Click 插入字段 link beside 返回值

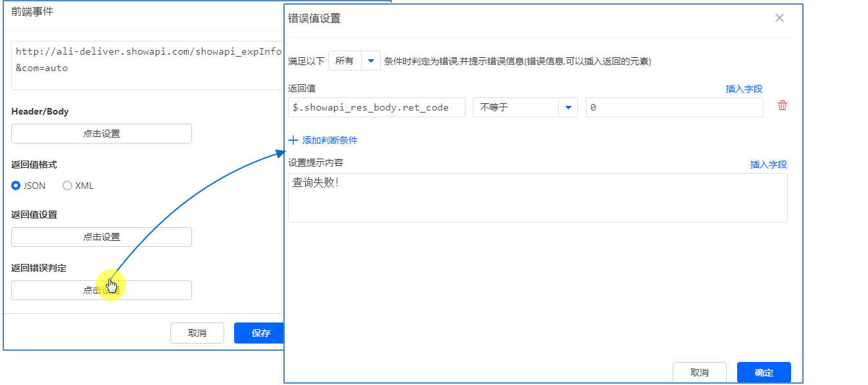coord(744,90)
